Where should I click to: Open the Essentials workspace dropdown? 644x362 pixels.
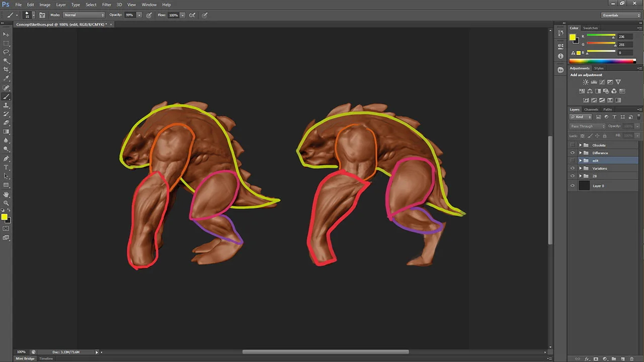click(621, 15)
